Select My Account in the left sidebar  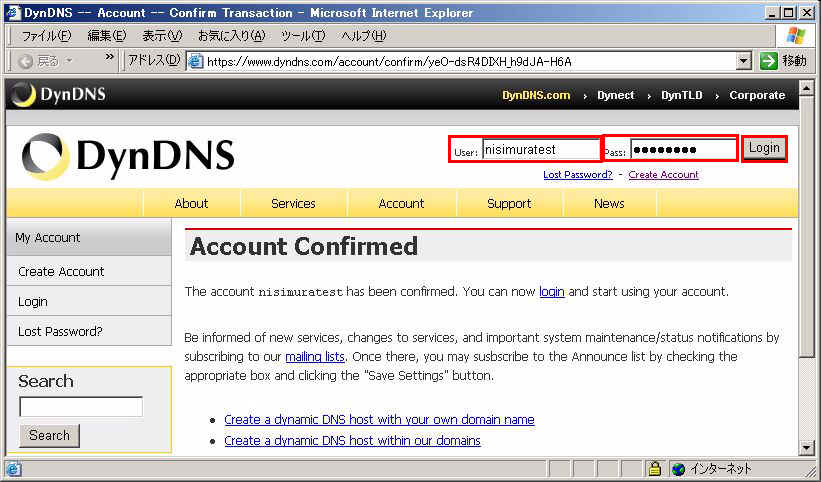click(x=89, y=238)
